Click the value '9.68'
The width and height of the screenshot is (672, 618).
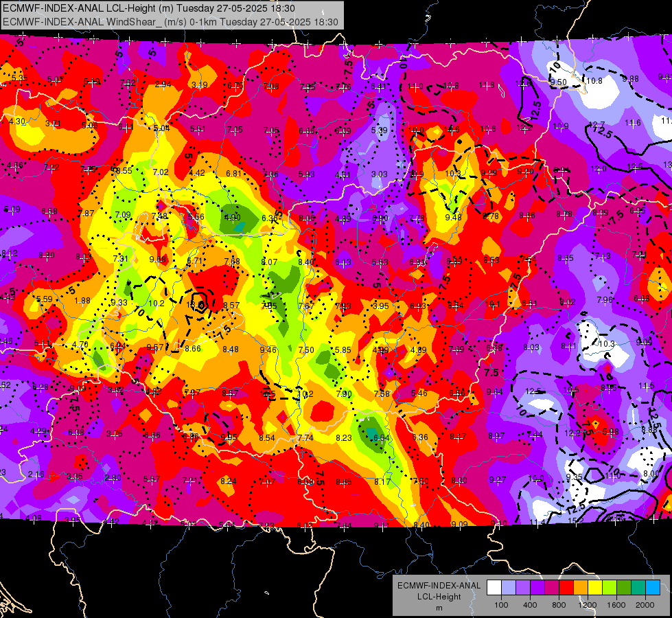click(157, 260)
